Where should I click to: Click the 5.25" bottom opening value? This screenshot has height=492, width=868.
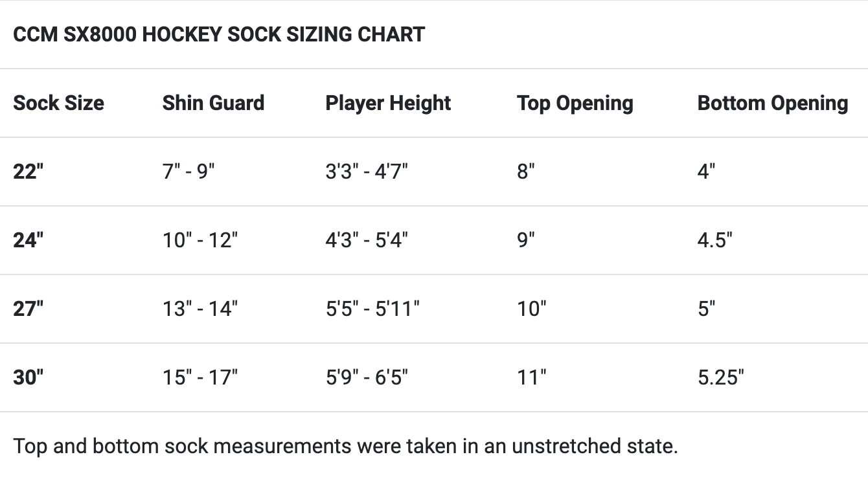[720, 377]
